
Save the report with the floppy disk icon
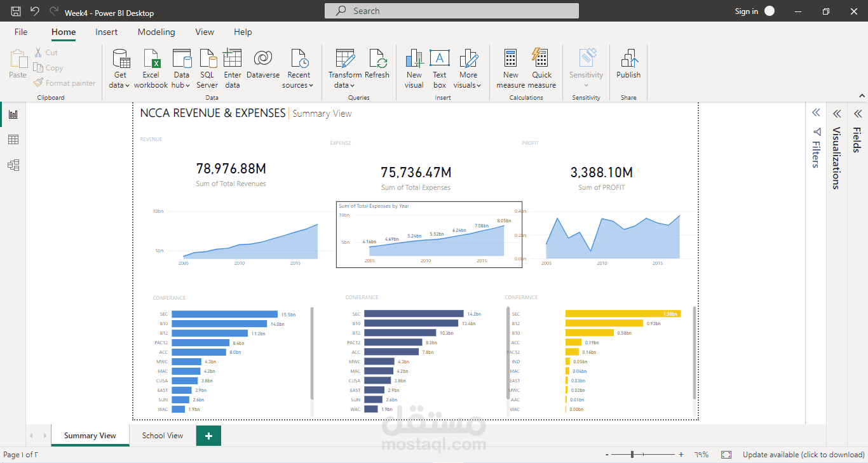pos(16,11)
